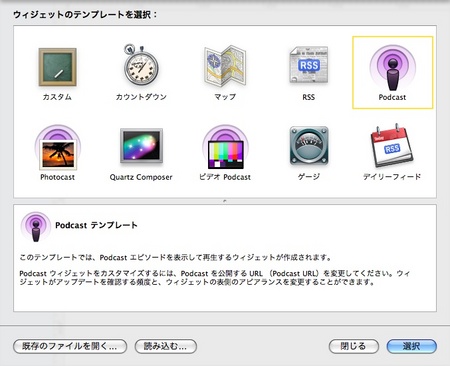Confirm template with 選択 button
Screen dimensions: 450x366
[x=412, y=346]
